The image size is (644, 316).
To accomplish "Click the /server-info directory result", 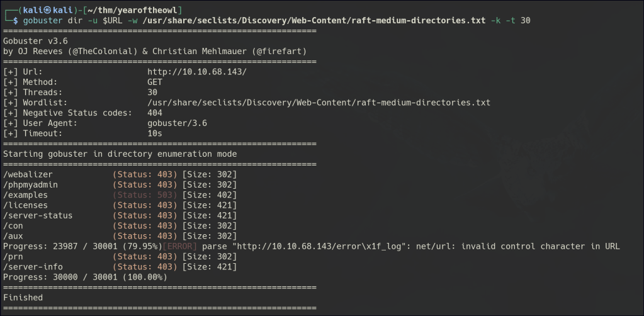I will 33,266.
